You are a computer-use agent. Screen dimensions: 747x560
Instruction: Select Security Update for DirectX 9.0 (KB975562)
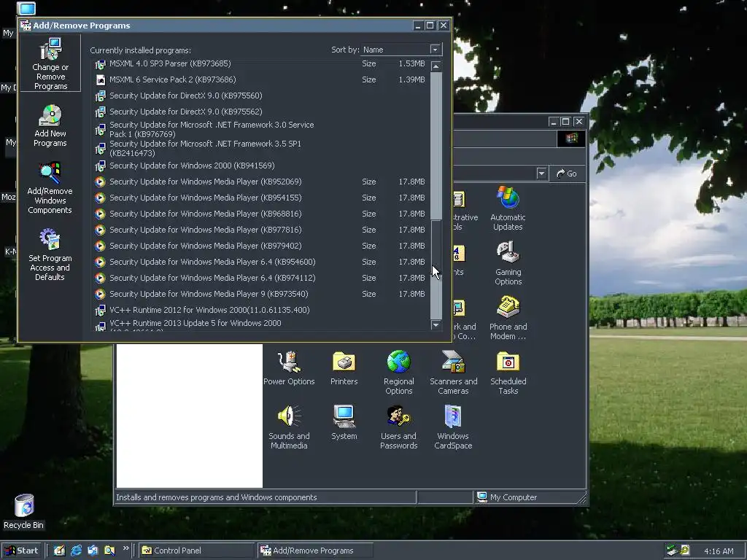(x=260, y=112)
